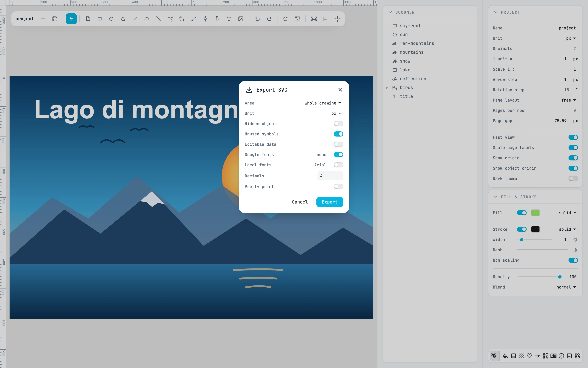Screen dimensions: 588x368
Task: Expand the birds group in document tree
Action: pyautogui.click(x=387, y=88)
